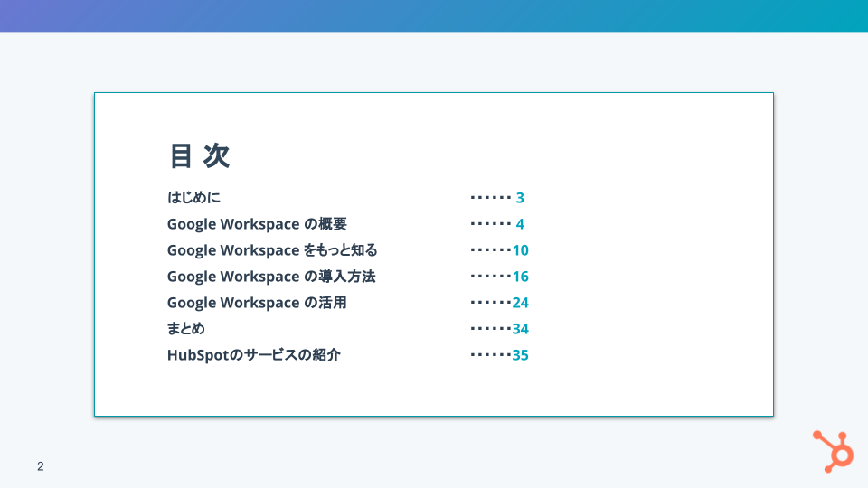The width and height of the screenshot is (868, 488).
Task: Open HubSpotのサービスの紹介 entry
Action: (x=253, y=354)
